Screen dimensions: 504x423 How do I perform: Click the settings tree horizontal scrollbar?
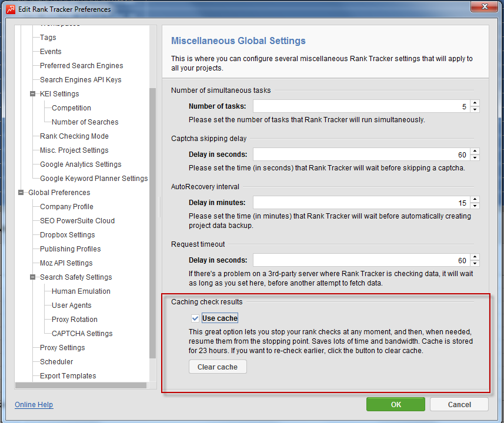coord(81,385)
